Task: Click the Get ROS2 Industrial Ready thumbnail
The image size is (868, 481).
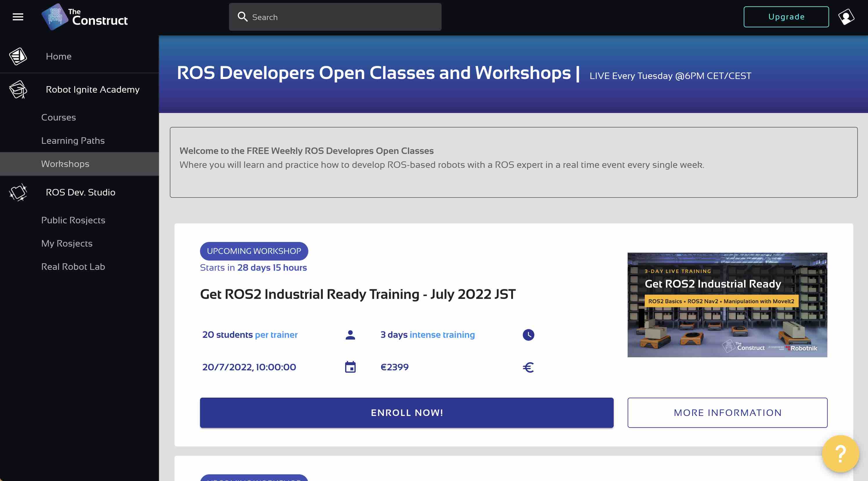Action: click(x=727, y=305)
